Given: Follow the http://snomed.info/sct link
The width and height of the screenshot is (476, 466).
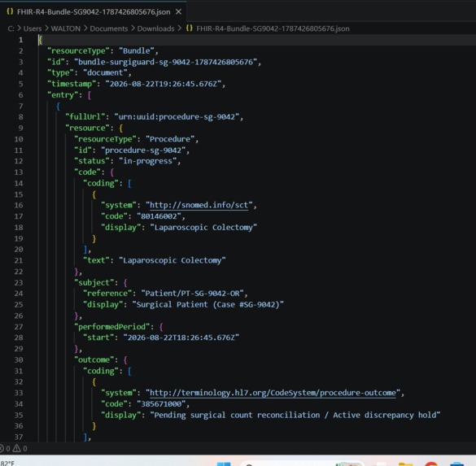Looking at the screenshot, I should (199, 205).
